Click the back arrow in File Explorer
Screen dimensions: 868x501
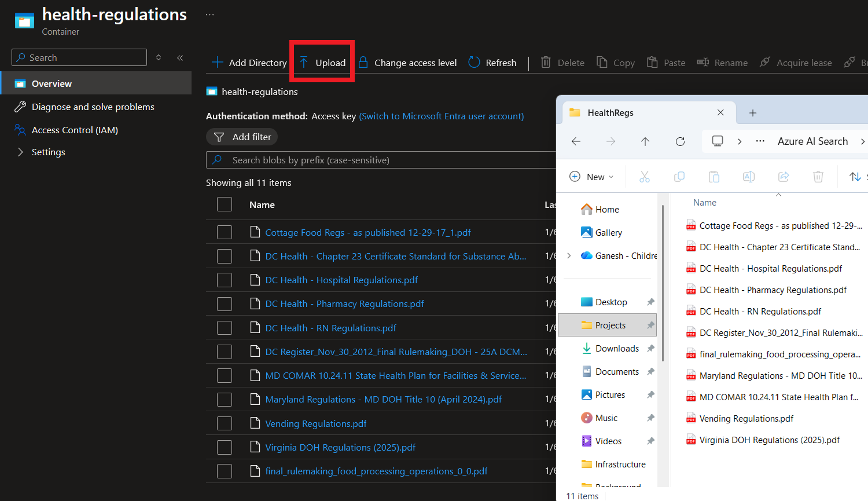pos(576,141)
